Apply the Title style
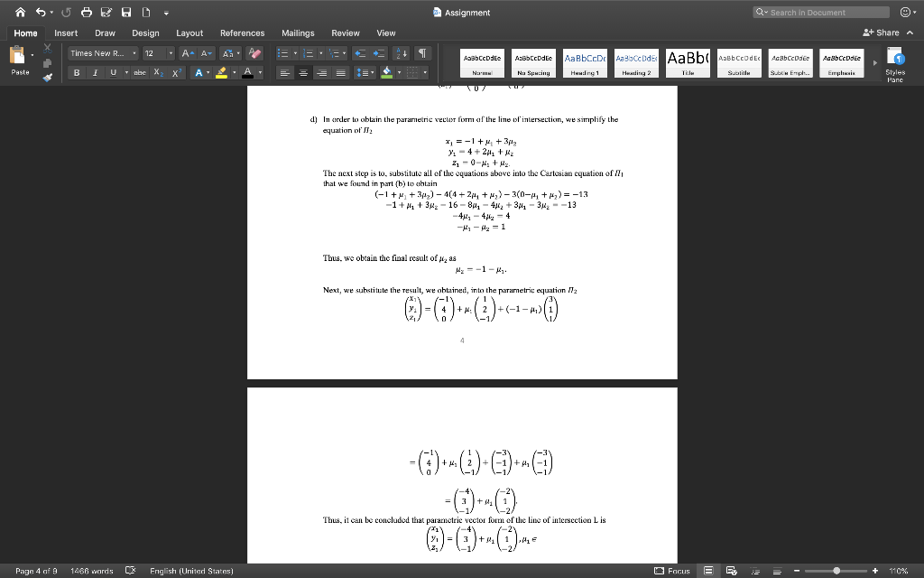The height and width of the screenshot is (578, 924). pos(688,63)
